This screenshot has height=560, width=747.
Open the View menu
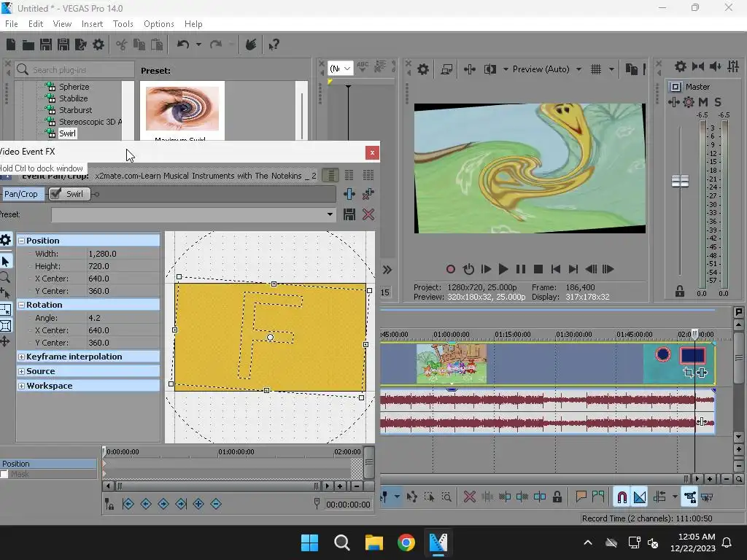pyautogui.click(x=63, y=24)
